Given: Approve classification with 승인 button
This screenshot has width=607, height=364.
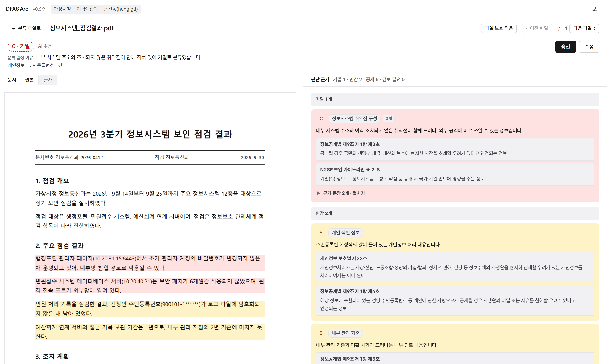Looking at the screenshot, I should [x=565, y=47].
